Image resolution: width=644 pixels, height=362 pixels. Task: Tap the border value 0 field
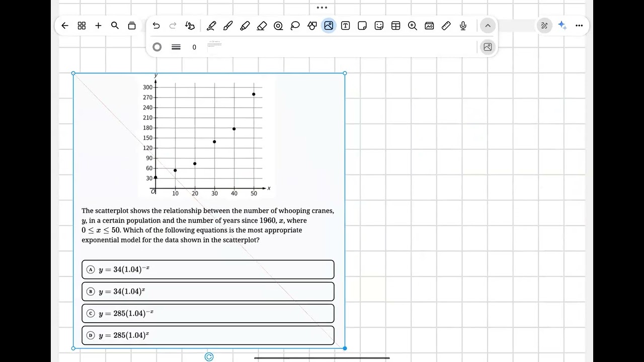[x=194, y=47]
